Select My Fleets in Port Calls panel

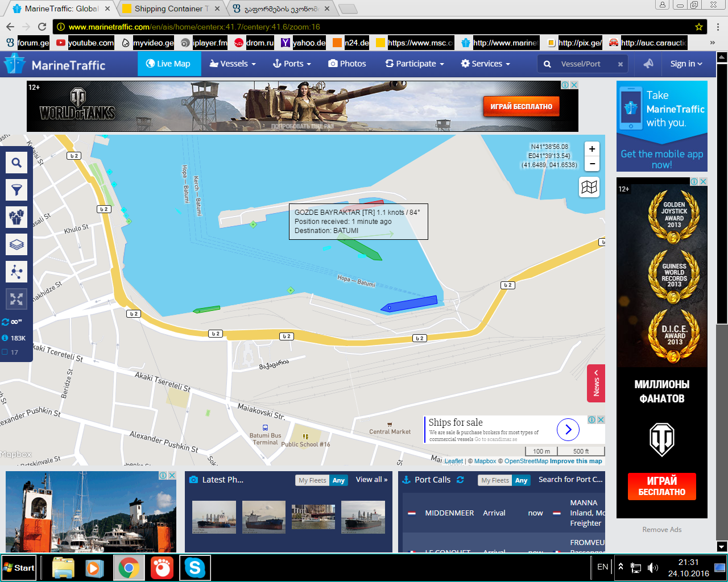[495, 480]
